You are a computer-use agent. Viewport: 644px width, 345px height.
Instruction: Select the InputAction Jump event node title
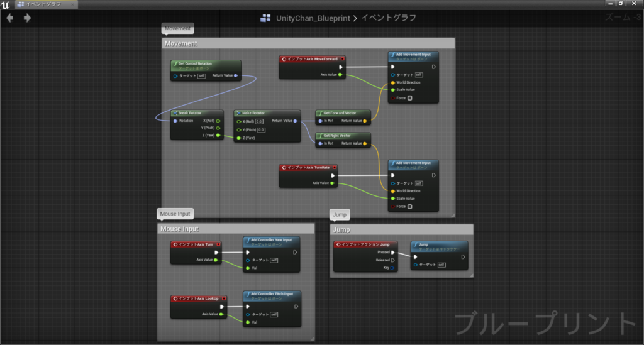[365, 244]
